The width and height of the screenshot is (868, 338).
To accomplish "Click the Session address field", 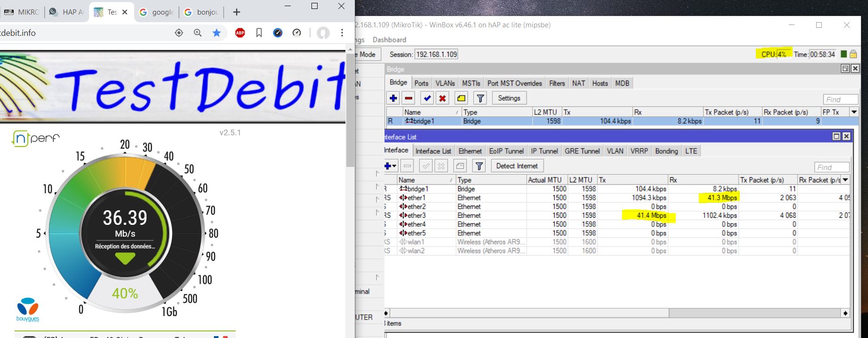I will coord(436,54).
